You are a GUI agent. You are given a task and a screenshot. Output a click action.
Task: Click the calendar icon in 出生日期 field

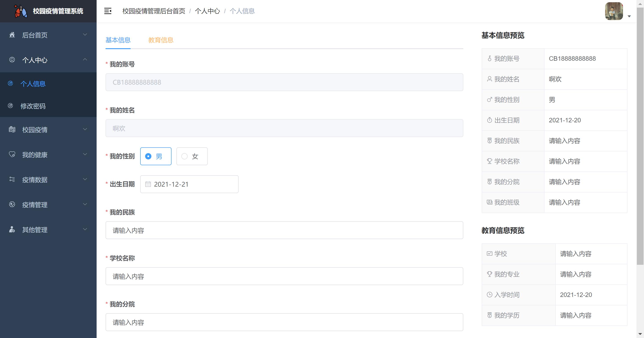tap(148, 184)
